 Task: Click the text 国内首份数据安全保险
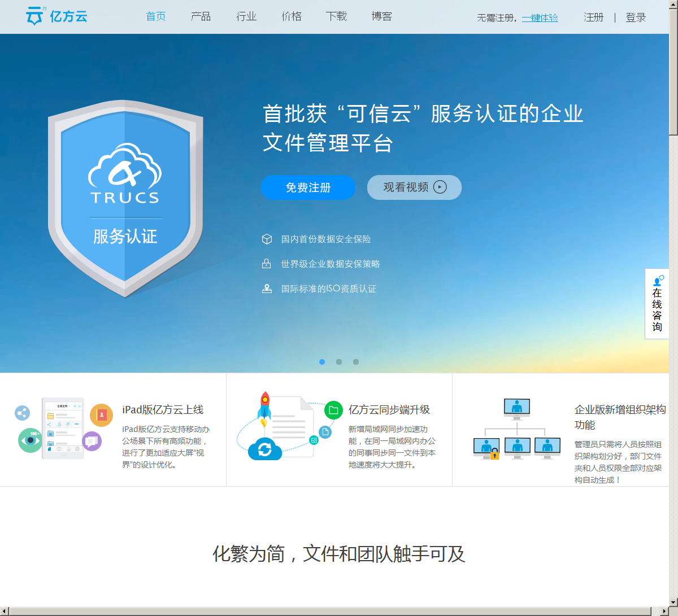pyautogui.click(x=326, y=239)
